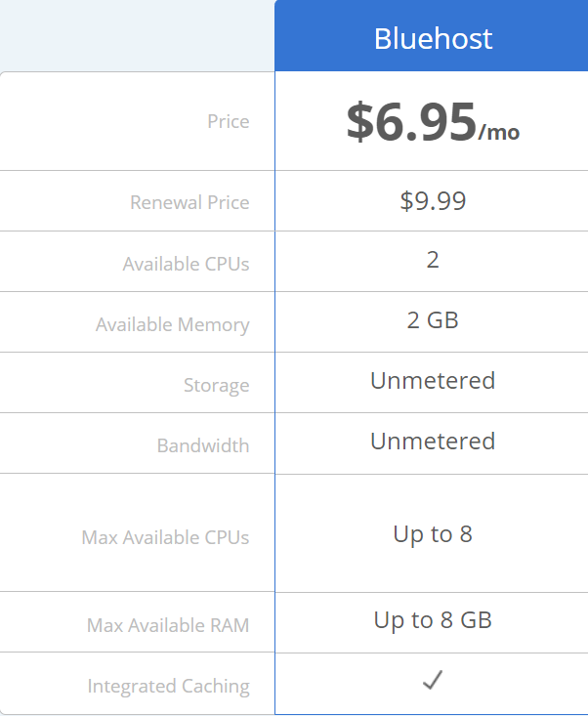Click the Up to 8 GB value
The height and width of the screenshot is (716, 588).
(433, 620)
